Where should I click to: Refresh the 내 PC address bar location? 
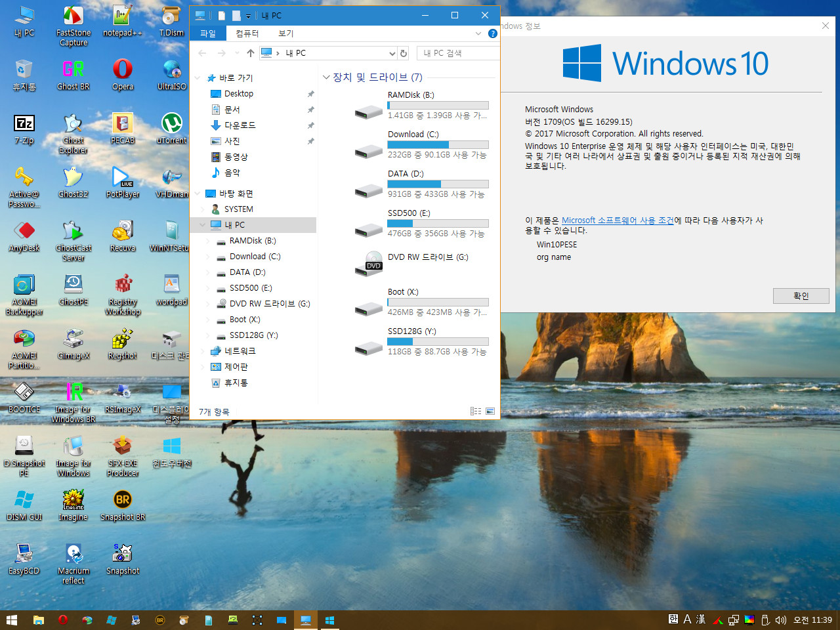(x=404, y=53)
